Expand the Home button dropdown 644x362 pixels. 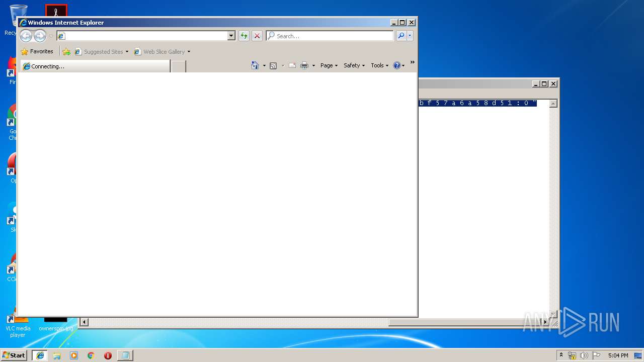(x=264, y=66)
